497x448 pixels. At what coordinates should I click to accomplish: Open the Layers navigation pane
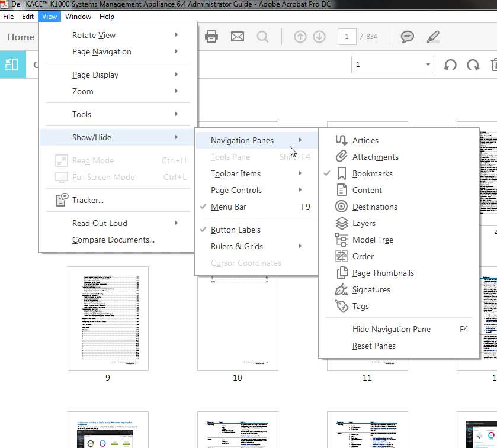(x=399, y=223)
